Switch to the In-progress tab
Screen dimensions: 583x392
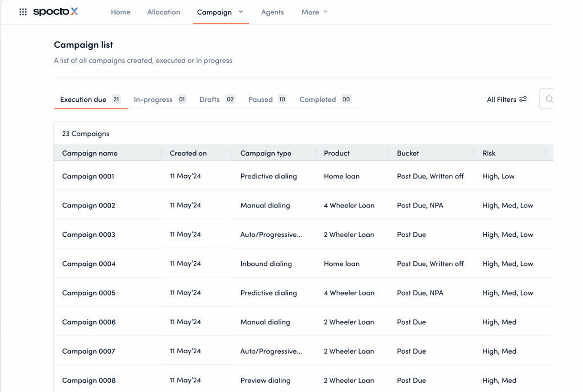pos(160,99)
